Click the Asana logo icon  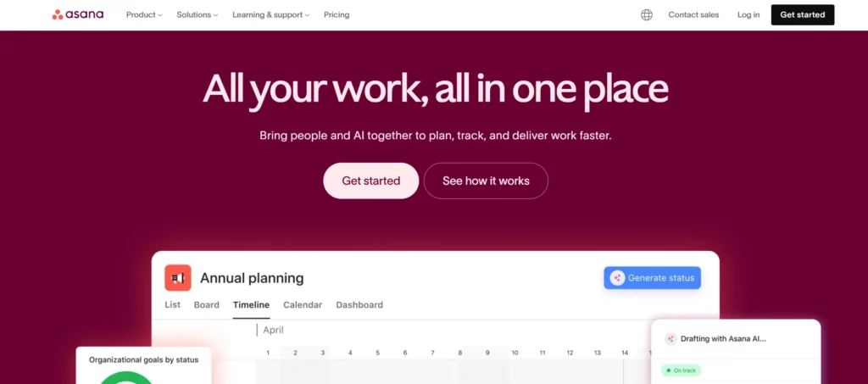point(57,14)
